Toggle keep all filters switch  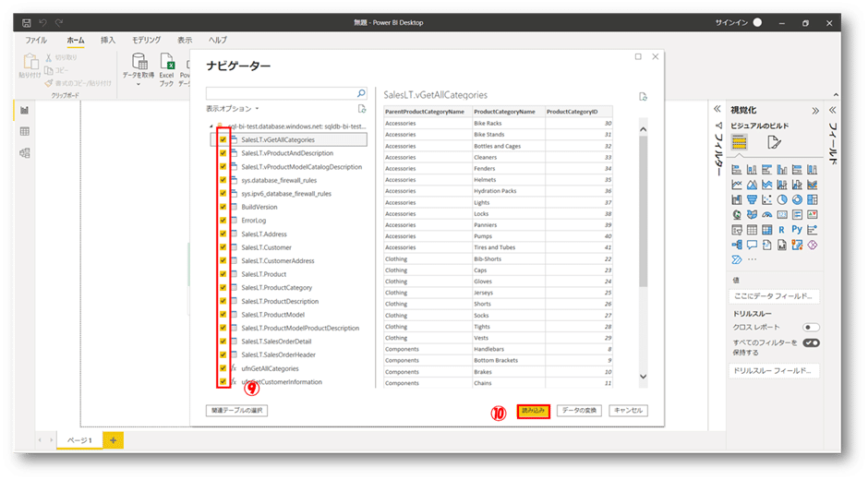tap(811, 342)
